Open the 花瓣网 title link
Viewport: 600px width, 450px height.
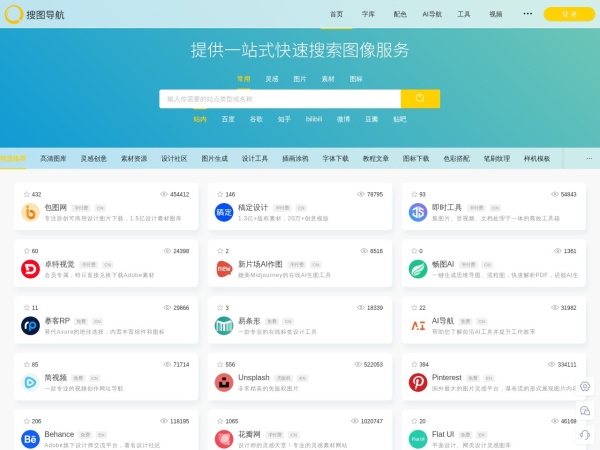pos(249,434)
